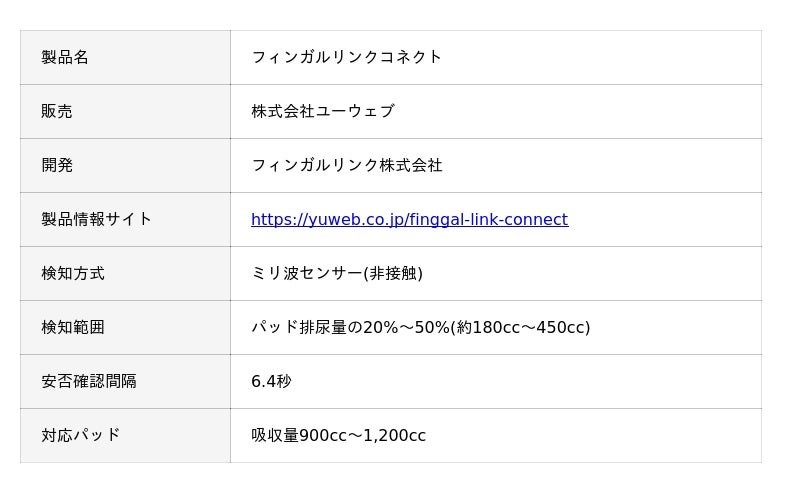800x493 pixels.
Task: Click the 検知範囲 header cell
Action: point(73,328)
